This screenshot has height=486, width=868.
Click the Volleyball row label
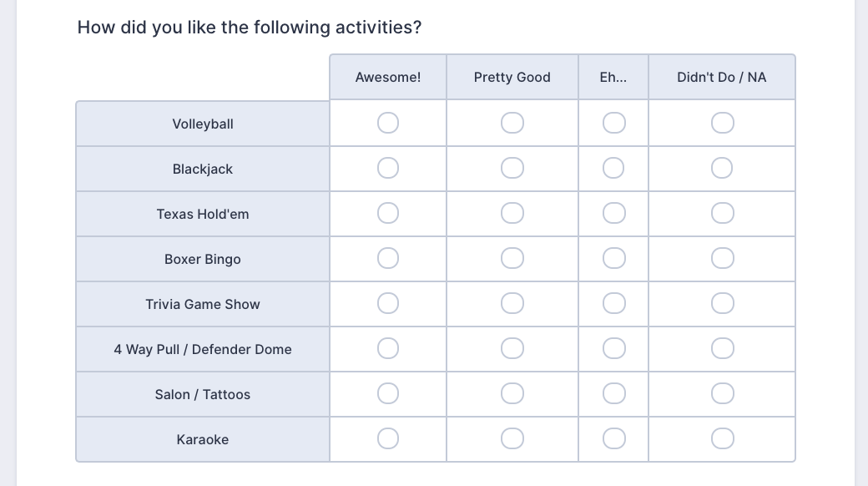tap(203, 124)
